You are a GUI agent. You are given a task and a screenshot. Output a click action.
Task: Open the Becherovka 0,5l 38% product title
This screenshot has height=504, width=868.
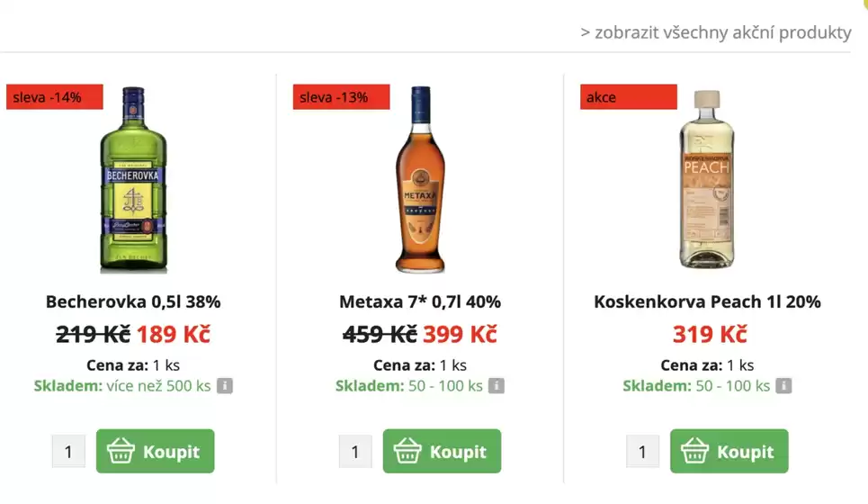click(x=133, y=302)
